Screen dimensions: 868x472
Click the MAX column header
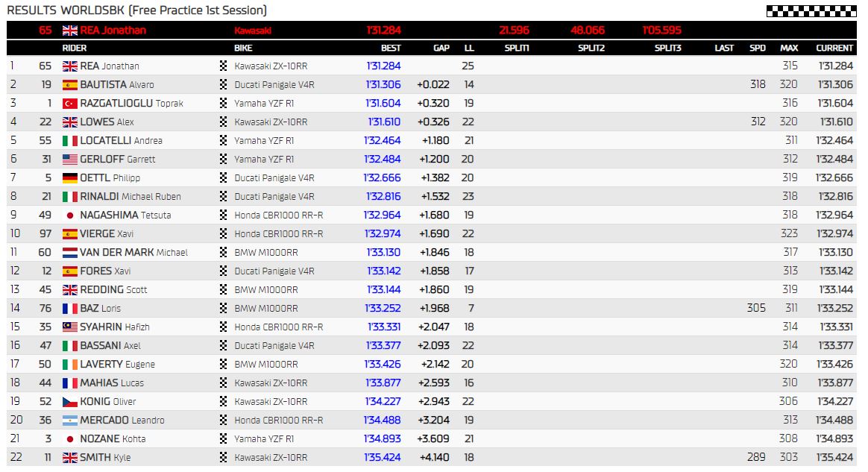789,48
